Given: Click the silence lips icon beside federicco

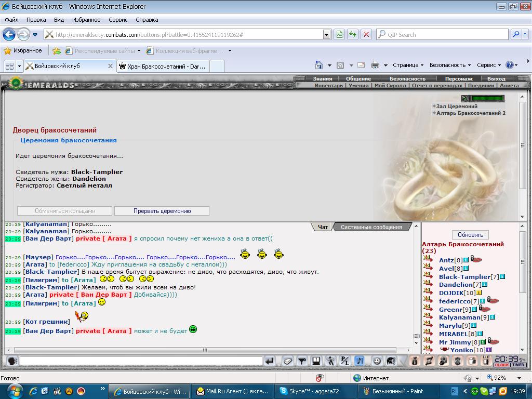Looking at the screenshot, I should [x=493, y=300].
